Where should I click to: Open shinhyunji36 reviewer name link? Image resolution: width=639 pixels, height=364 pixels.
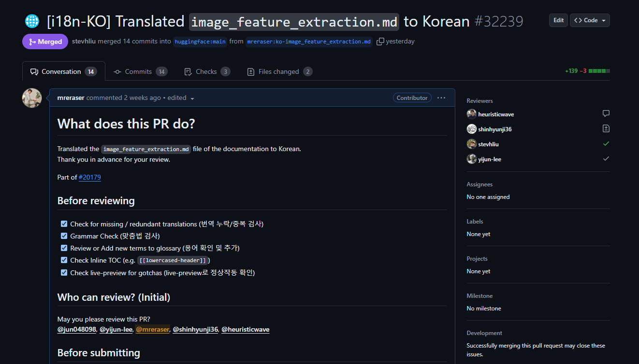495,129
